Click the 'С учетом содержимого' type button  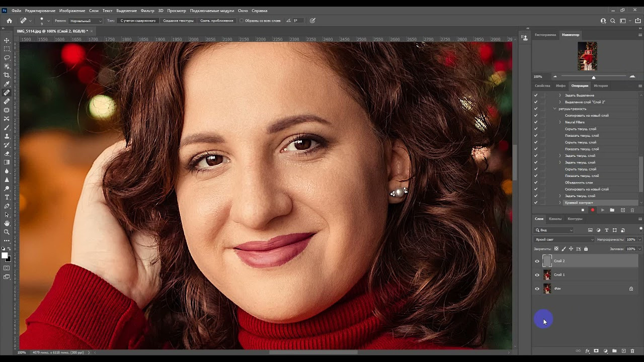pos(138,21)
